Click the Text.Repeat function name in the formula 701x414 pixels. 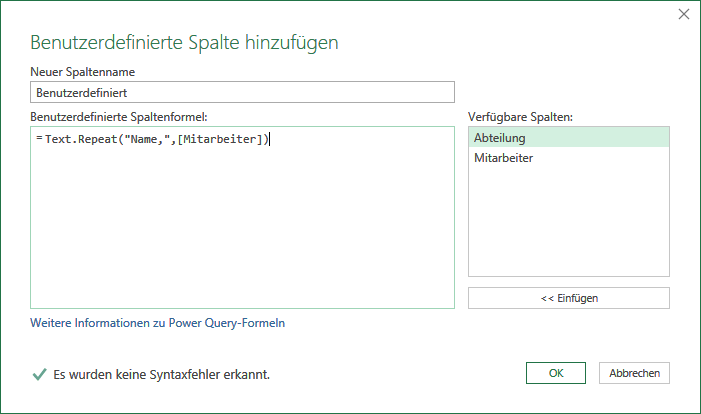tap(81, 139)
